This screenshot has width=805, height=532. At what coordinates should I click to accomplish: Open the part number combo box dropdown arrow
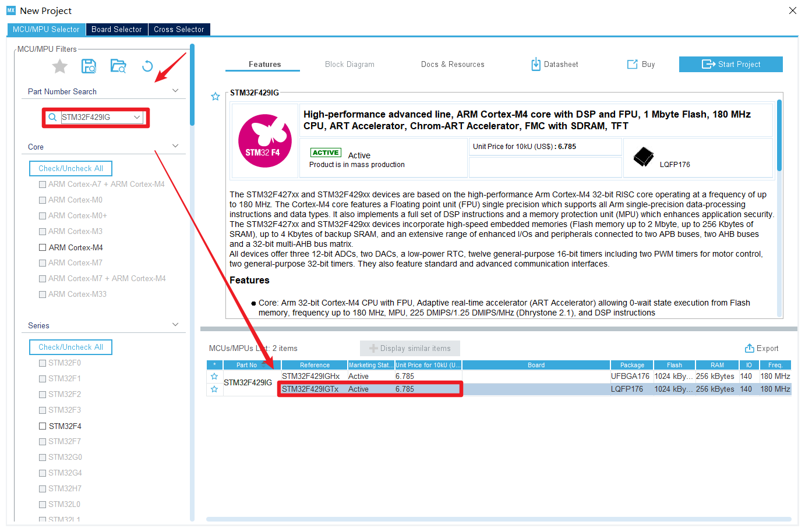(x=137, y=117)
